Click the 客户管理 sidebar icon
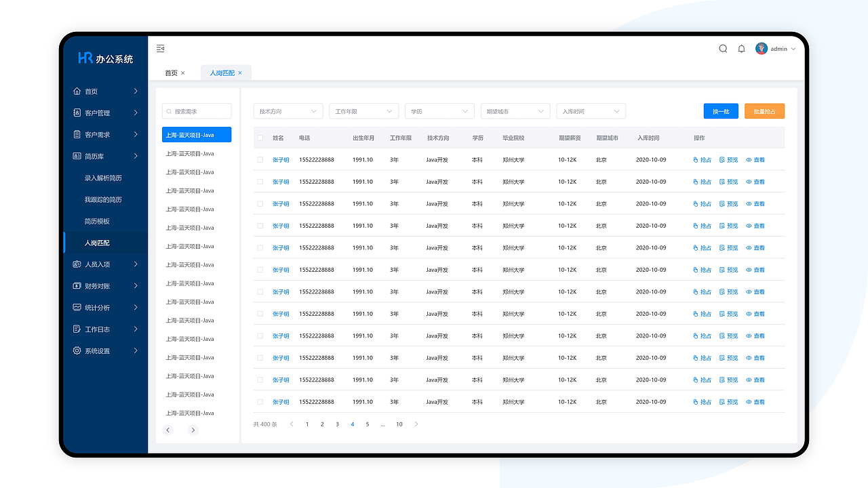This screenshot has height=488, width=868. click(77, 113)
